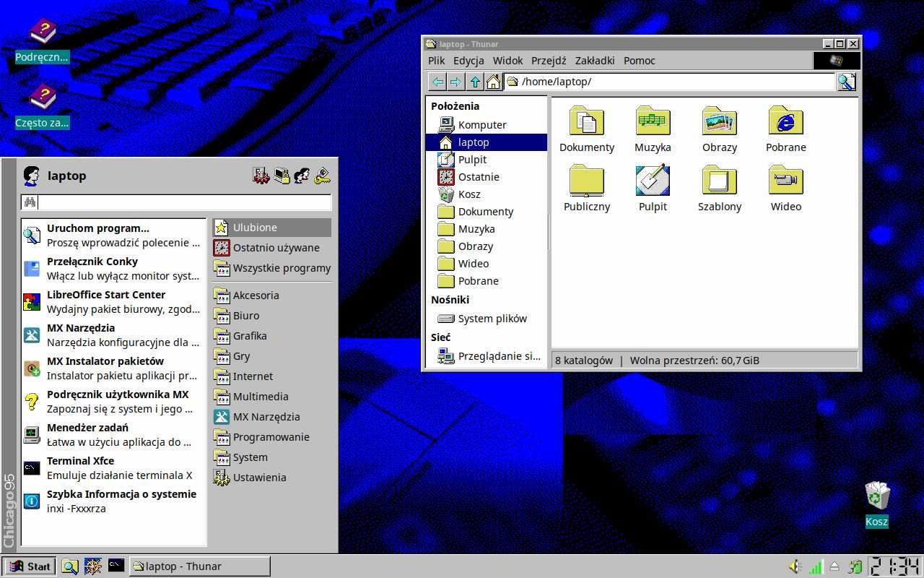Screen dimensions: 924x578
Task: Open the Publiczny folder icon
Action: click(x=587, y=180)
